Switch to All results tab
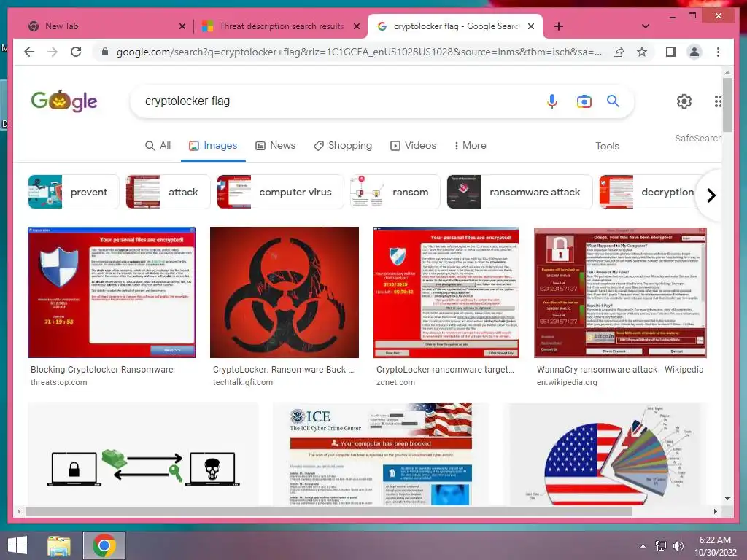The width and height of the screenshot is (747, 560). 158,146
